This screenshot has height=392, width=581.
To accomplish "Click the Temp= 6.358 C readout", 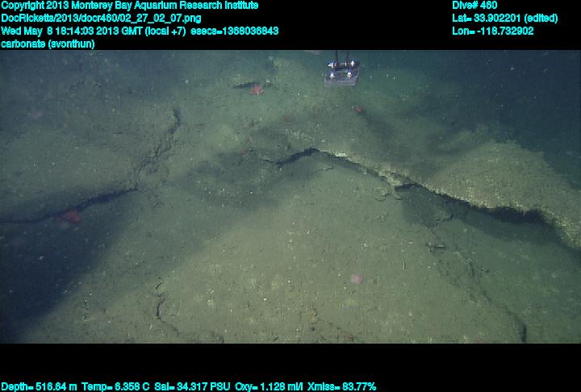I will tap(115, 387).
